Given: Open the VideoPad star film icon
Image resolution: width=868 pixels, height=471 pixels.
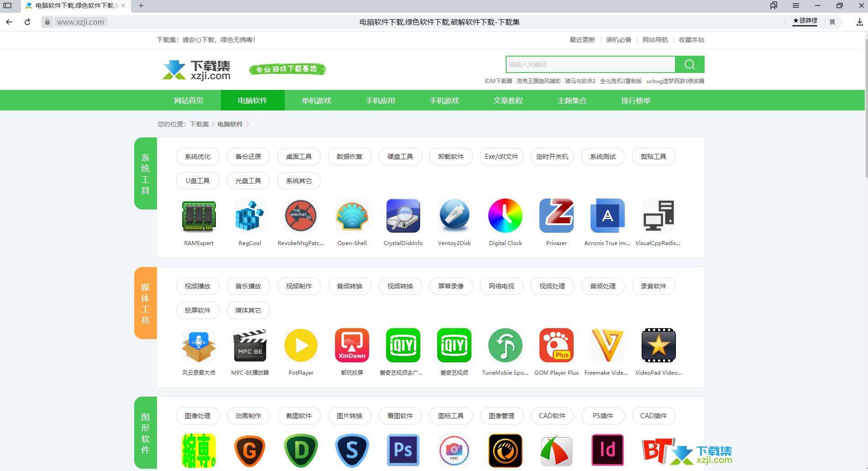Looking at the screenshot, I should click(659, 345).
